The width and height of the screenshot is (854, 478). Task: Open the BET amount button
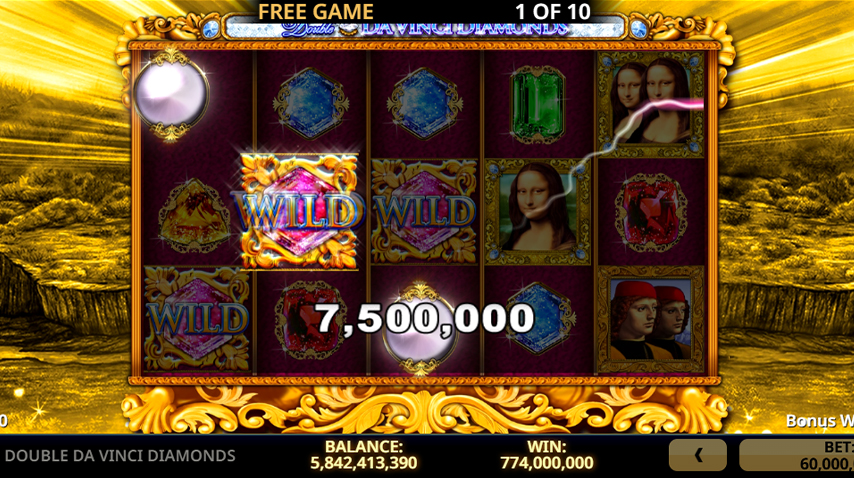coord(796,455)
